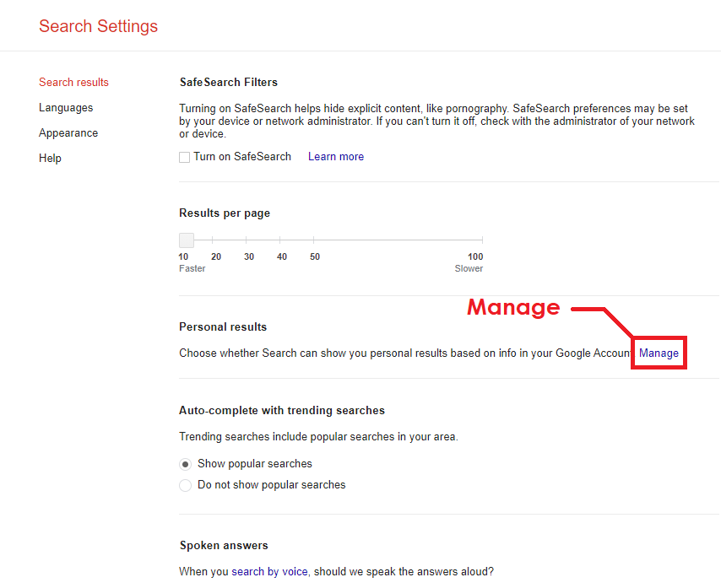Open the Manage personal results link
The image size is (721, 588).
pos(659,353)
